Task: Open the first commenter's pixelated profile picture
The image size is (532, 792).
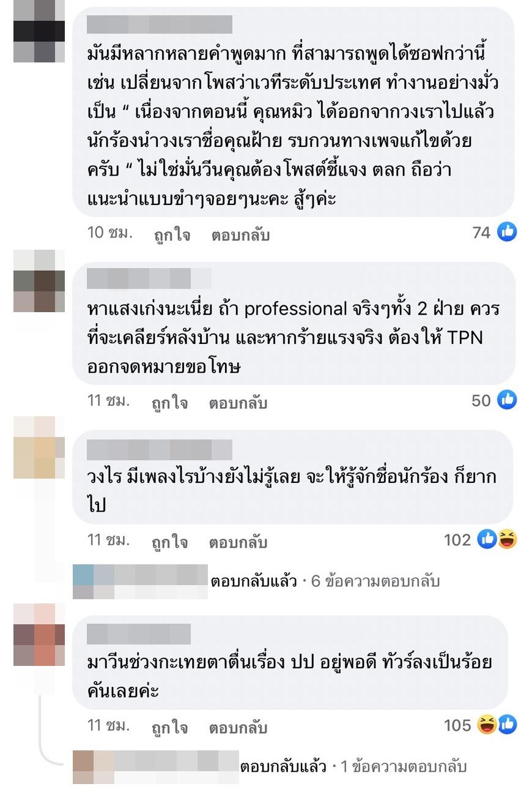Action: [x=39, y=31]
